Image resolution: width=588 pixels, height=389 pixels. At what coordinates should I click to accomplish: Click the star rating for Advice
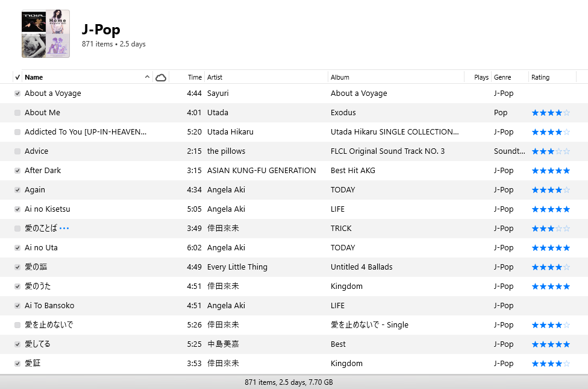tap(550, 151)
